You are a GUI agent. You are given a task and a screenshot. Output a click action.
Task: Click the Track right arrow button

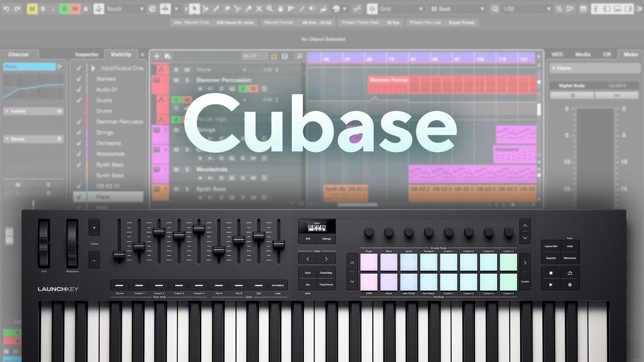(326, 259)
